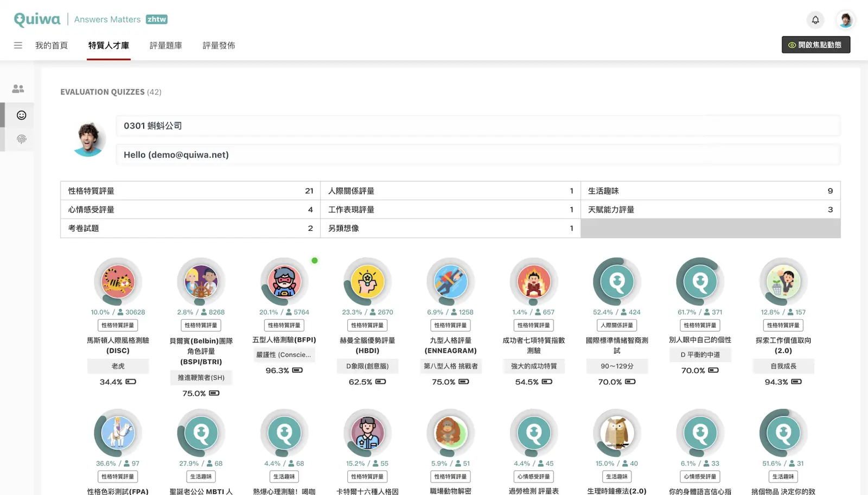868x495 pixels.
Task: Go to 我的首頁 tab
Action: pos(52,46)
